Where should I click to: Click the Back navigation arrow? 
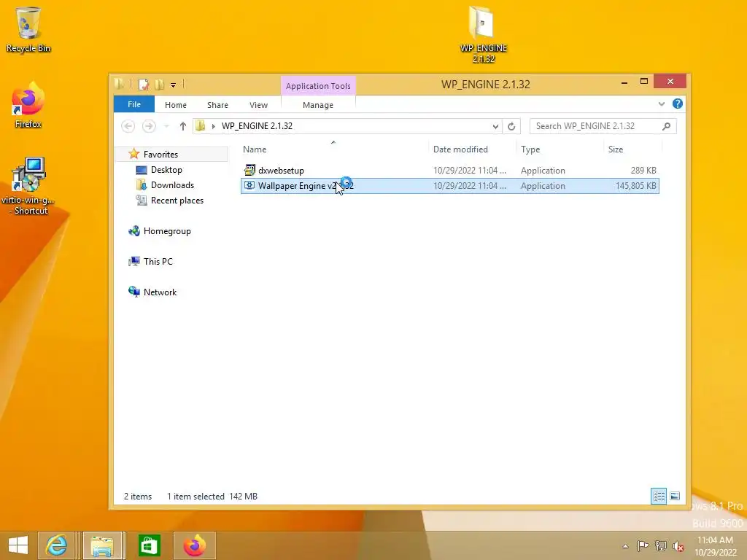[x=128, y=126]
